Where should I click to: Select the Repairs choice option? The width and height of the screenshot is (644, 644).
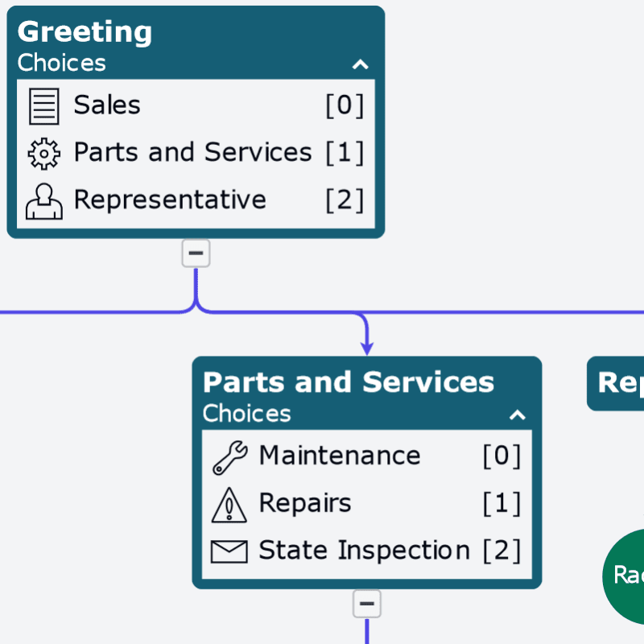coord(305,503)
